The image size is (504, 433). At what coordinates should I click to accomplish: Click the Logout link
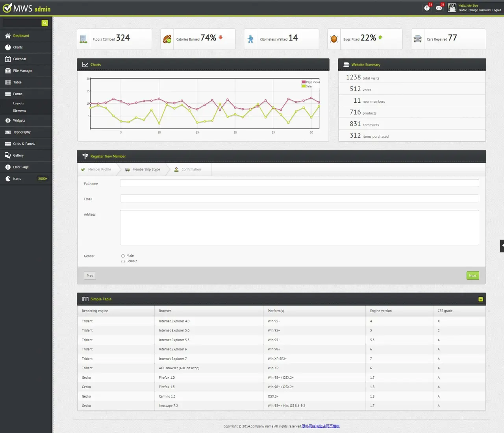(497, 10)
